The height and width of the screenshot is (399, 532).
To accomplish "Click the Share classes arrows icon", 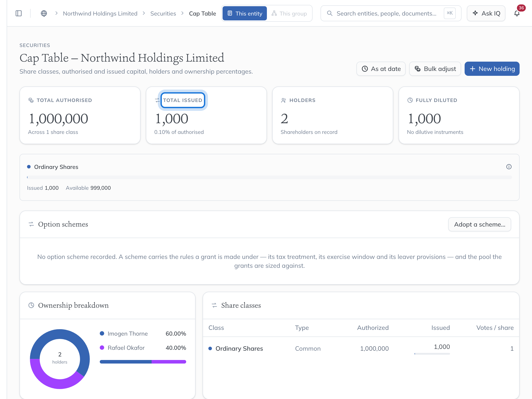I will point(214,305).
